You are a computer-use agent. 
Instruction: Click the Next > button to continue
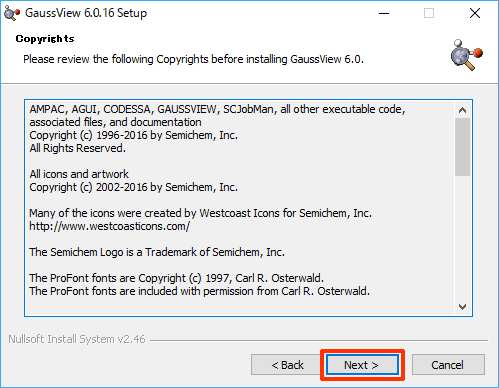pos(362,365)
